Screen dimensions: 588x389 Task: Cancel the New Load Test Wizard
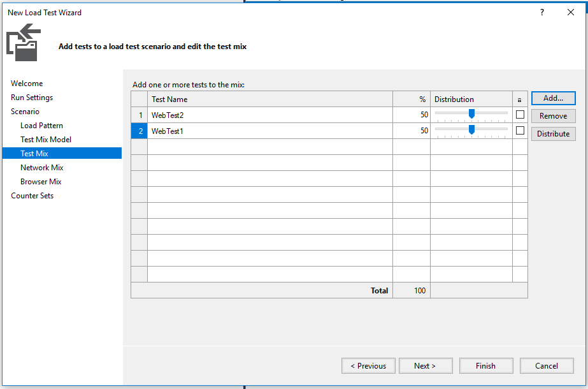pos(547,365)
